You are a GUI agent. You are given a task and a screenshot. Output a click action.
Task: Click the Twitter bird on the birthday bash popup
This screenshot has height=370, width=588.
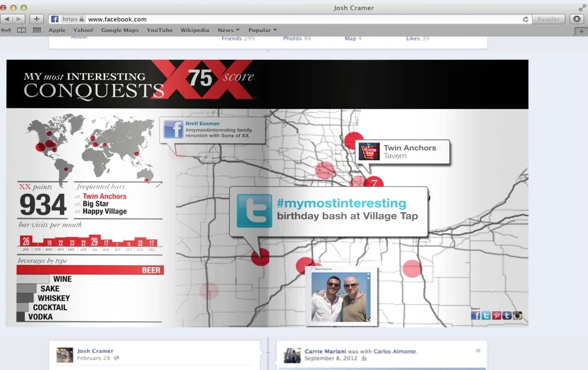(255, 211)
